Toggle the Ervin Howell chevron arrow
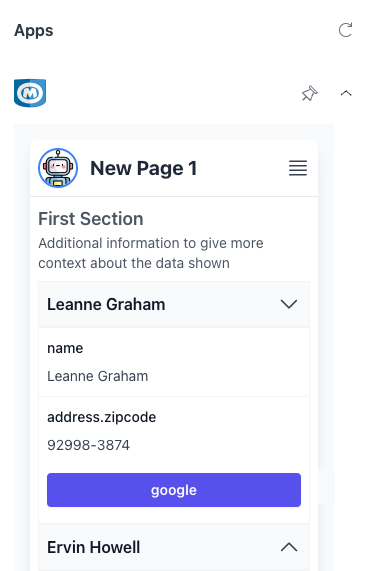The height and width of the screenshot is (571, 372). (289, 547)
